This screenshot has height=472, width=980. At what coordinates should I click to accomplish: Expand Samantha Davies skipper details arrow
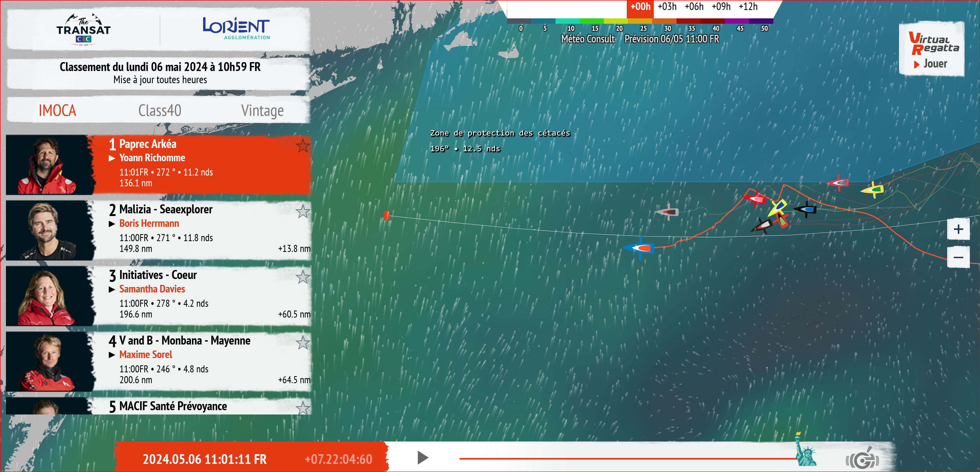tap(112, 289)
